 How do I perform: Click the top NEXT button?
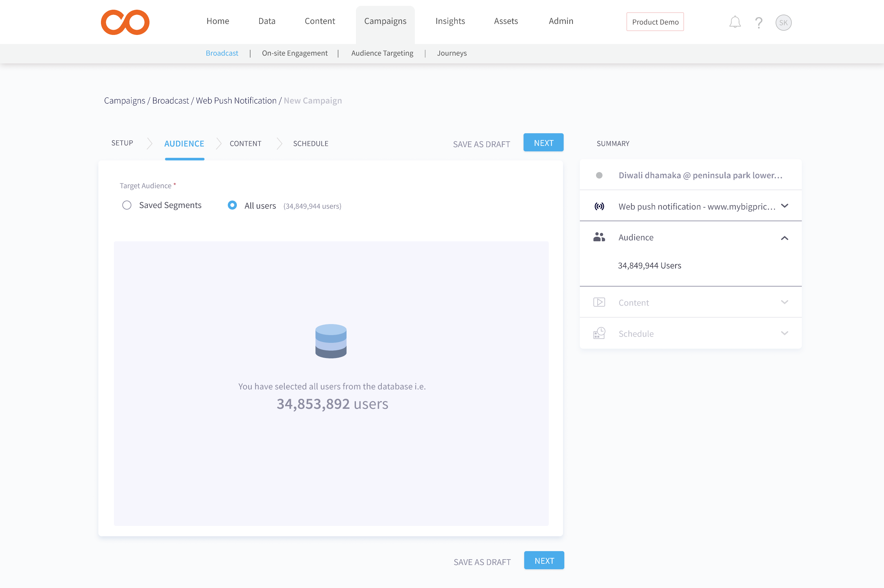[543, 143]
